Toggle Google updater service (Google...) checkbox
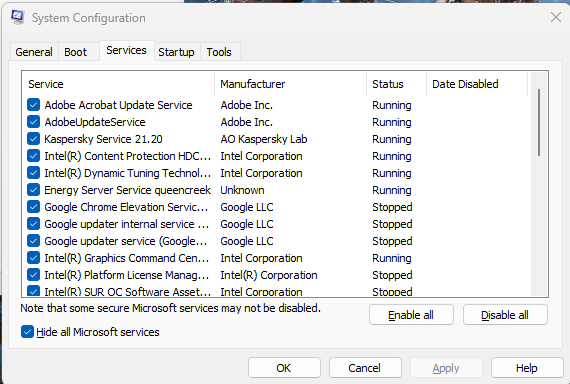Image resolution: width=570 pixels, height=384 pixels. click(x=33, y=241)
